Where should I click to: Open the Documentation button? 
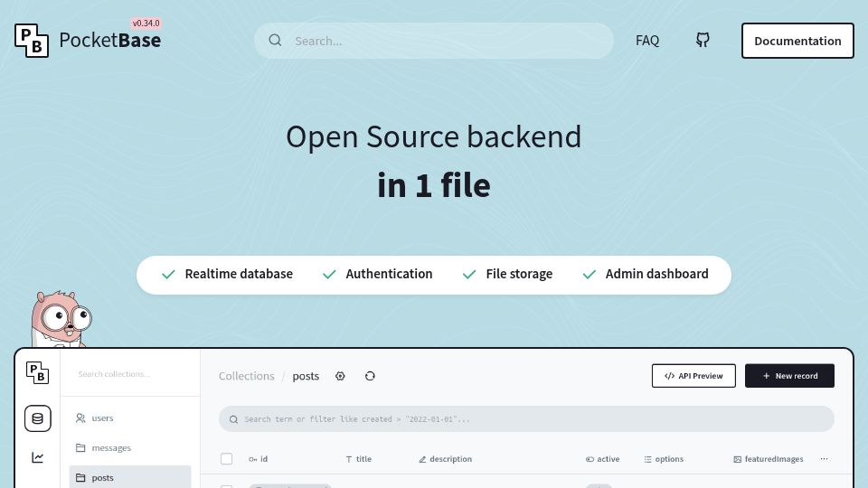click(x=797, y=41)
